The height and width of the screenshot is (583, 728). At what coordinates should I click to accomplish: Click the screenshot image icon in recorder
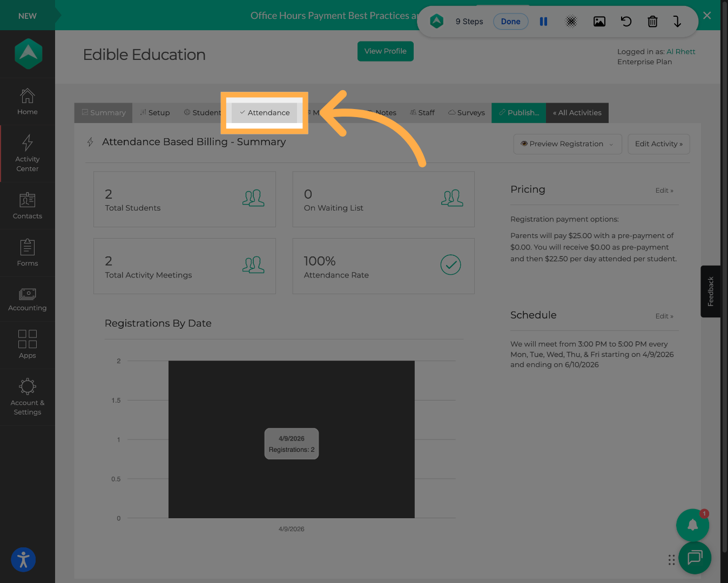599,22
